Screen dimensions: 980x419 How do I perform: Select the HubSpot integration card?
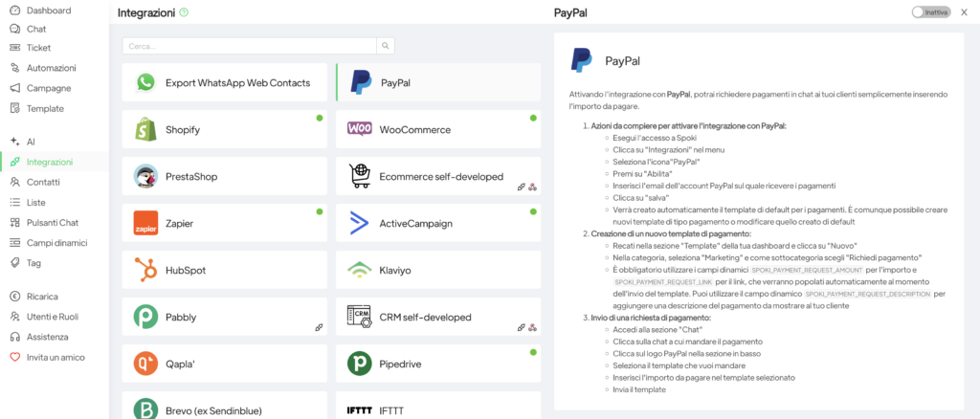(x=225, y=271)
